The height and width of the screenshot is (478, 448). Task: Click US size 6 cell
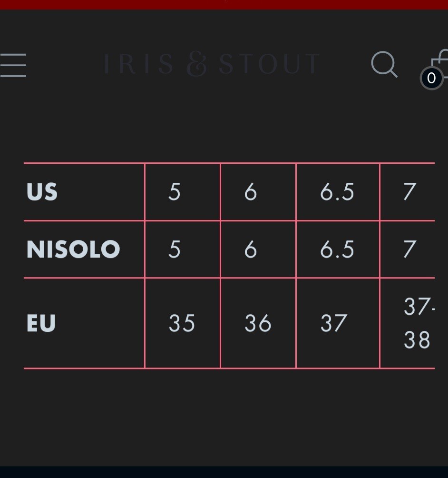click(258, 192)
